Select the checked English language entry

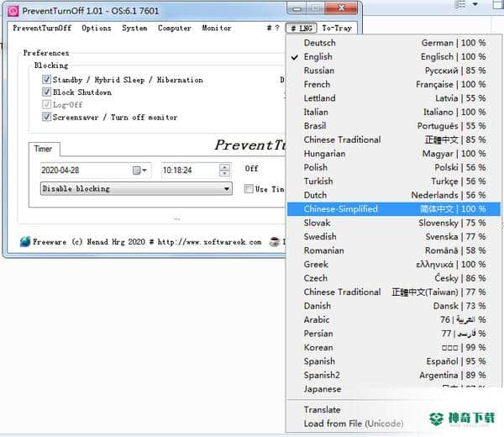tap(393, 56)
